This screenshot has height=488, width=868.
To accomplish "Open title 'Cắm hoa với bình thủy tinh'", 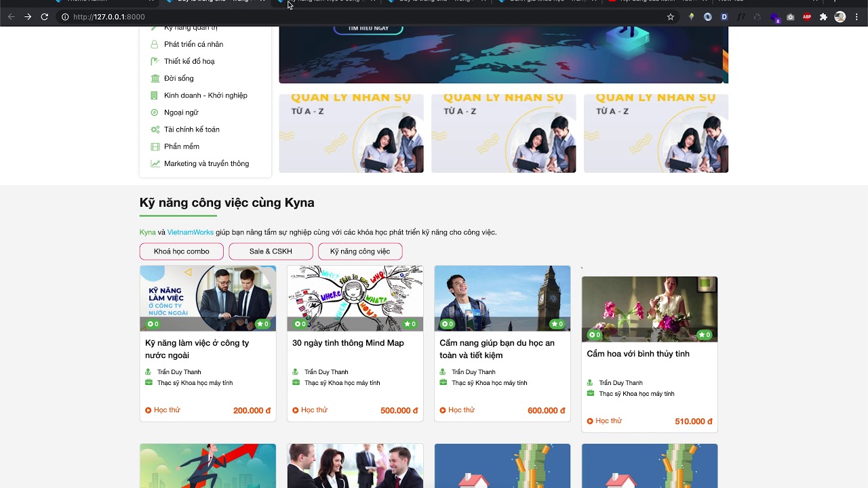I will 638,354.
